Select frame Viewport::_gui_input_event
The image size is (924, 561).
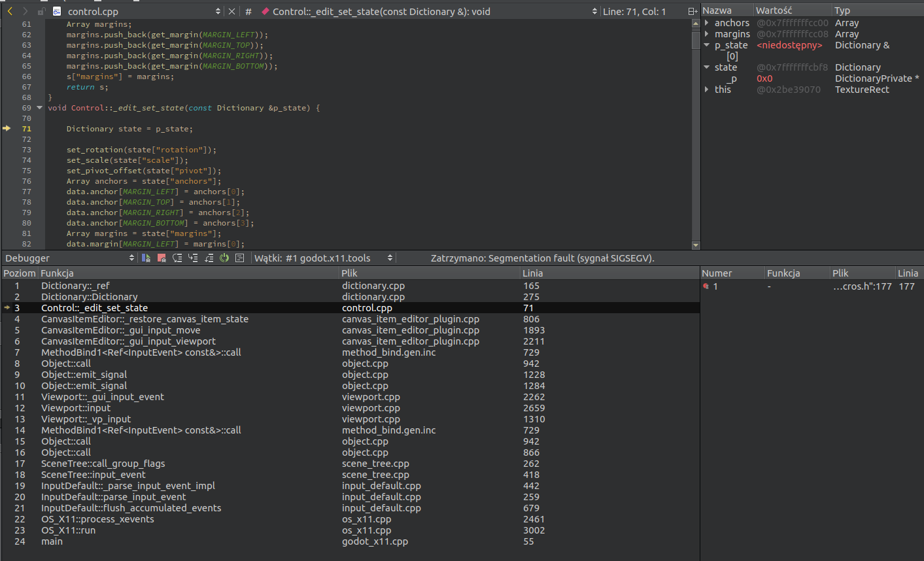[x=351, y=397]
